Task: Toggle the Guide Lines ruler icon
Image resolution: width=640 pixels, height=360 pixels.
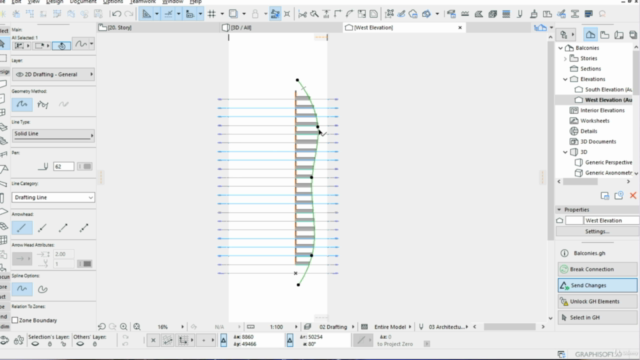Action: coord(146,14)
